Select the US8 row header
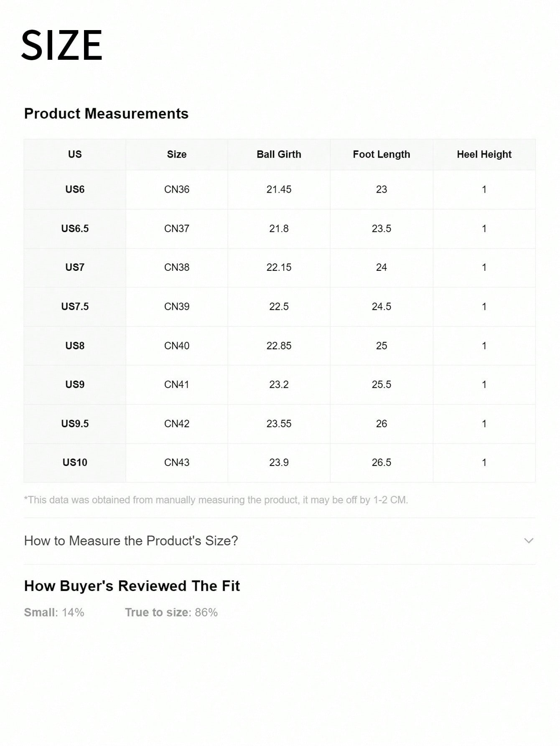This screenshot has height=746, width=560. [75, 346]
